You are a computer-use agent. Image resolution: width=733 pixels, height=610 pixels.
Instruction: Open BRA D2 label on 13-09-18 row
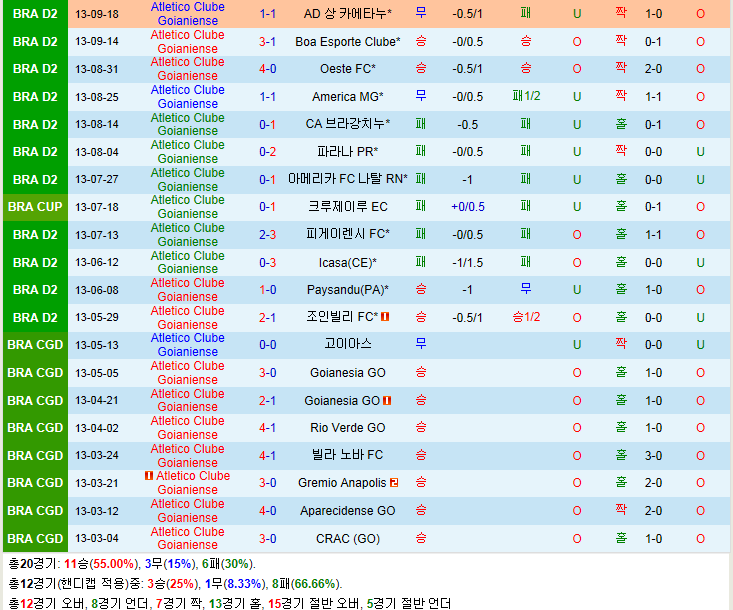[35, 14]
